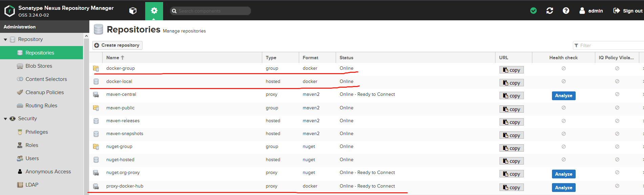644x195 pixels.
Task: Open the Browse cube icon in header
Action: point(133,11)
